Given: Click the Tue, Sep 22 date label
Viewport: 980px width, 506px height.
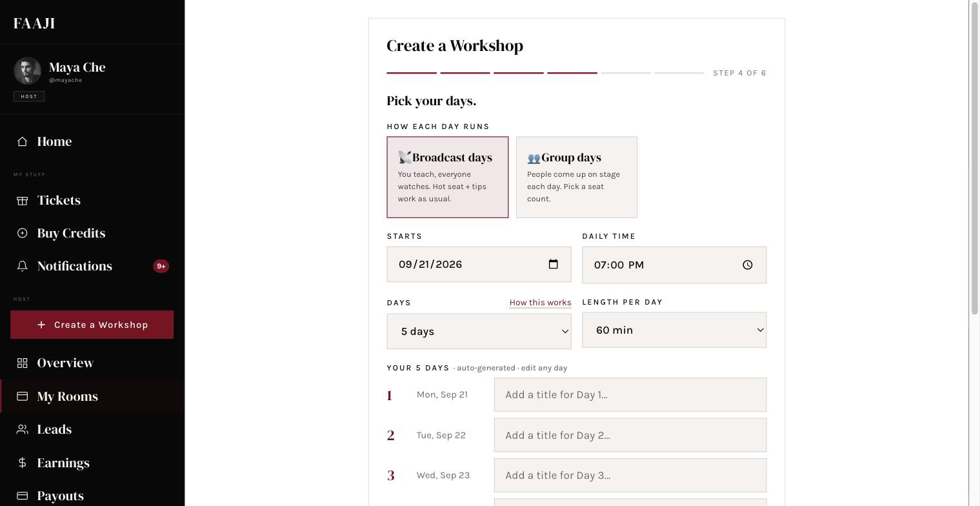Looking at the screenshot, I should pos(441,435).
